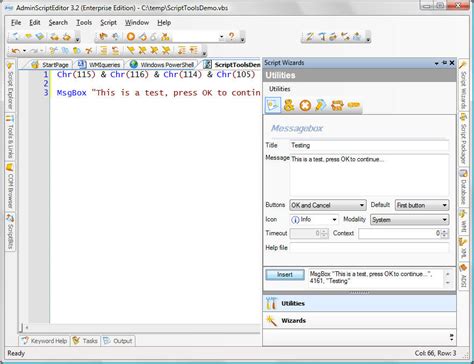Image resolution: width=474 pixels, height=364 pixels.
Task: Open the Undo history dropdown arrow
Action: 24,51
